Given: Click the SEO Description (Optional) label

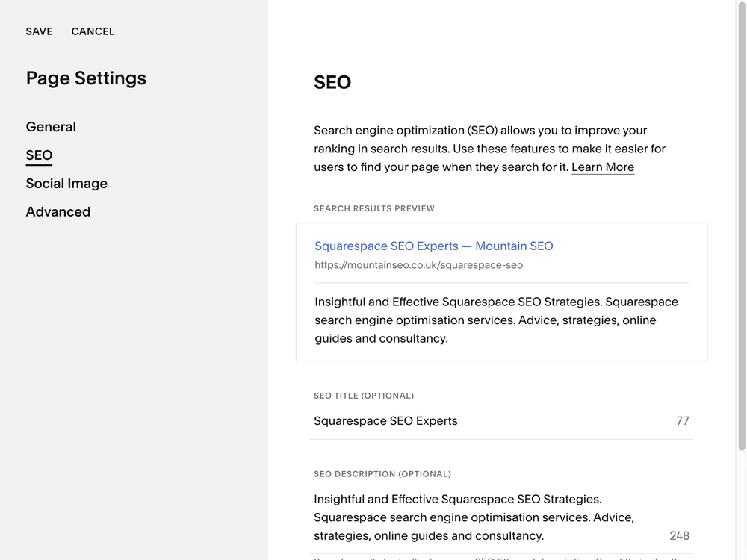Looking at the screenshot, I should coord(382,474).
